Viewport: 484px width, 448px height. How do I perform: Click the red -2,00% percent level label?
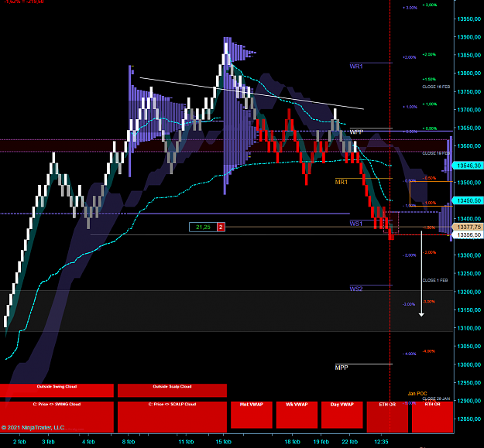click(429, 252)
